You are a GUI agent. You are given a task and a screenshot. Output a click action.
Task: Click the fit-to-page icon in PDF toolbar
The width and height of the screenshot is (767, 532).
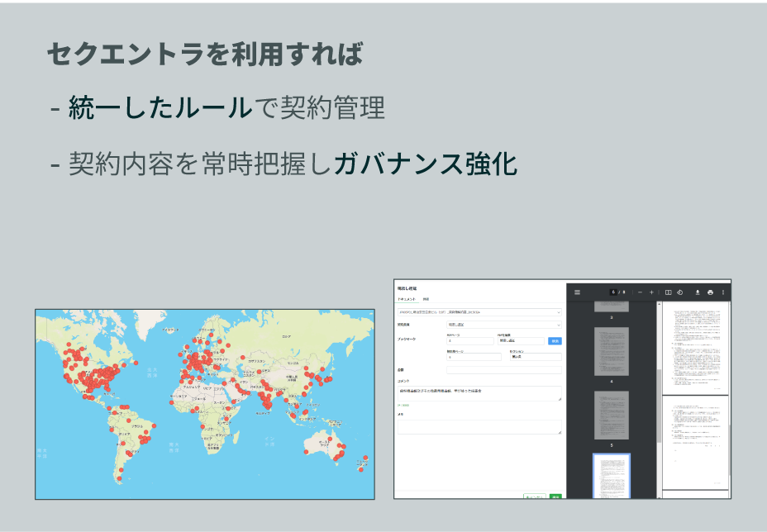(x=668, y=292)
